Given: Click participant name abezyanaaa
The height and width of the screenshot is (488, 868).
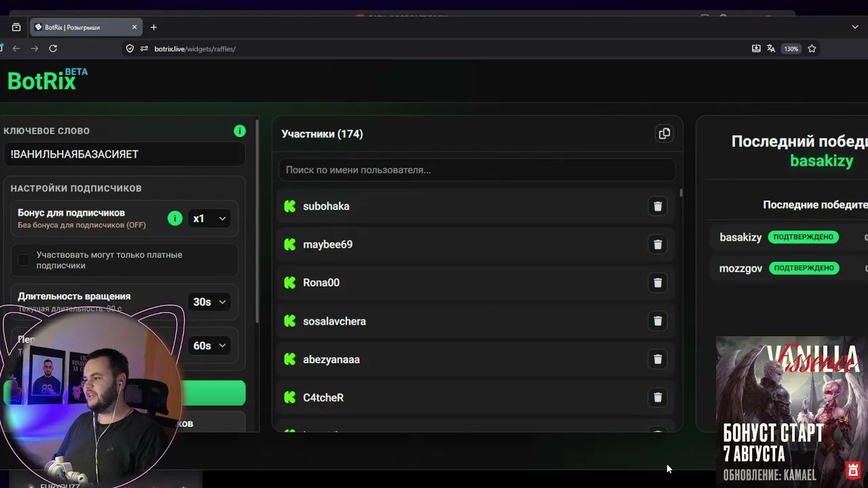Looking at the screenshot, I should 332,359.
